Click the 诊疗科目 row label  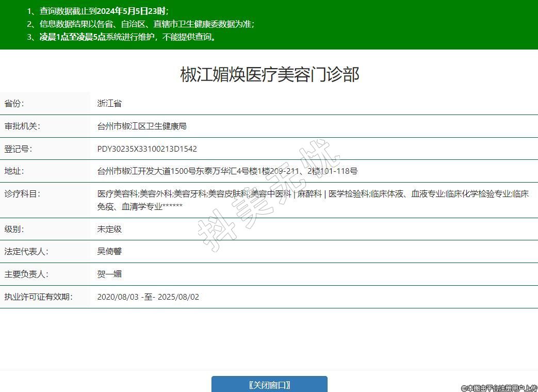pos(22,194)
